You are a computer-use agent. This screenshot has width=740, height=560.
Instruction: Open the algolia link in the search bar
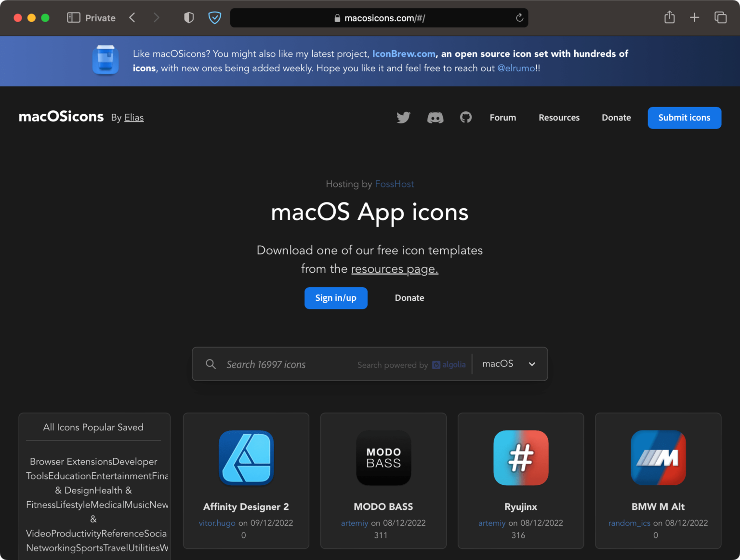point(449,365)
